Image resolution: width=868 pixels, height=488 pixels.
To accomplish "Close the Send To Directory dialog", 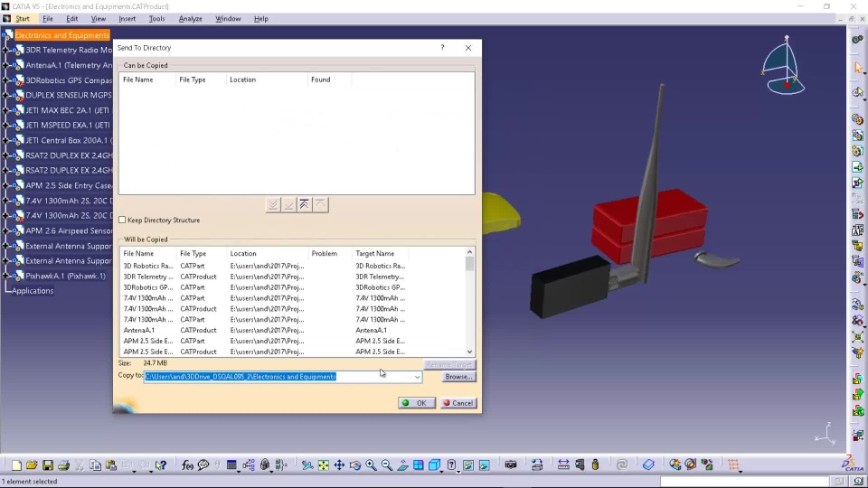I will (x=468, y=48).
